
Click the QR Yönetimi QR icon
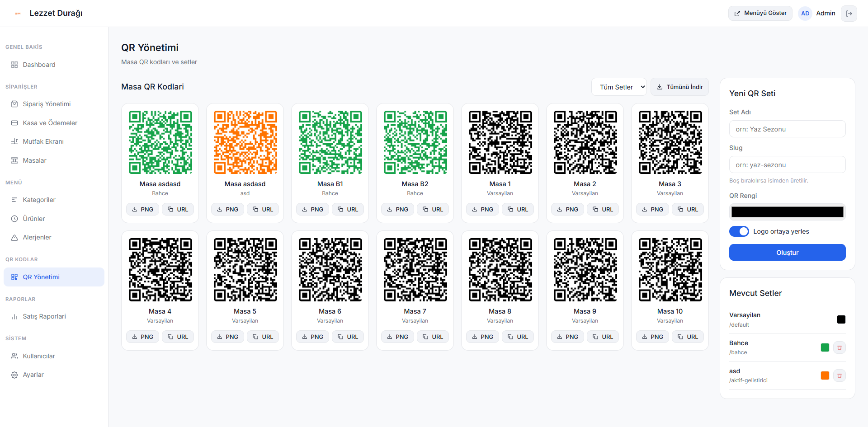pyautogui.click(x=14, y=277)
